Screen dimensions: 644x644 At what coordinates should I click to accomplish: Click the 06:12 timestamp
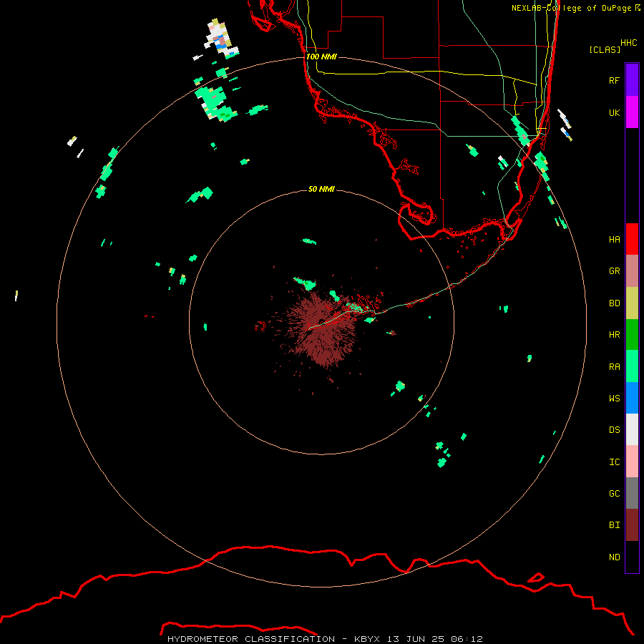tap(467, 639)
